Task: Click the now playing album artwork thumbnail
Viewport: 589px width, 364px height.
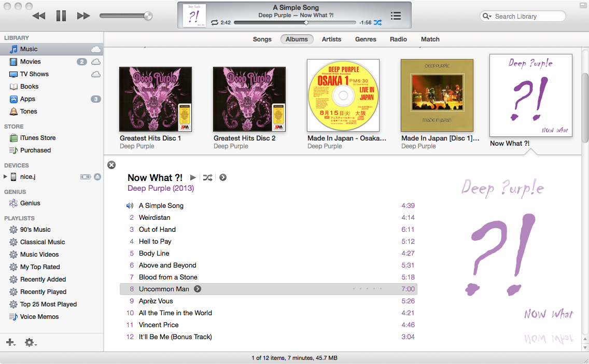Action: pos(194,16)
